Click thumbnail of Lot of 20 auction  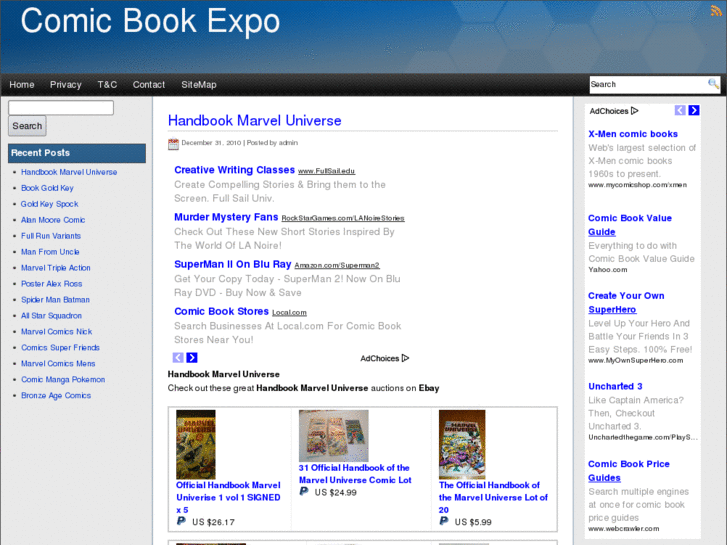(462, 444)
